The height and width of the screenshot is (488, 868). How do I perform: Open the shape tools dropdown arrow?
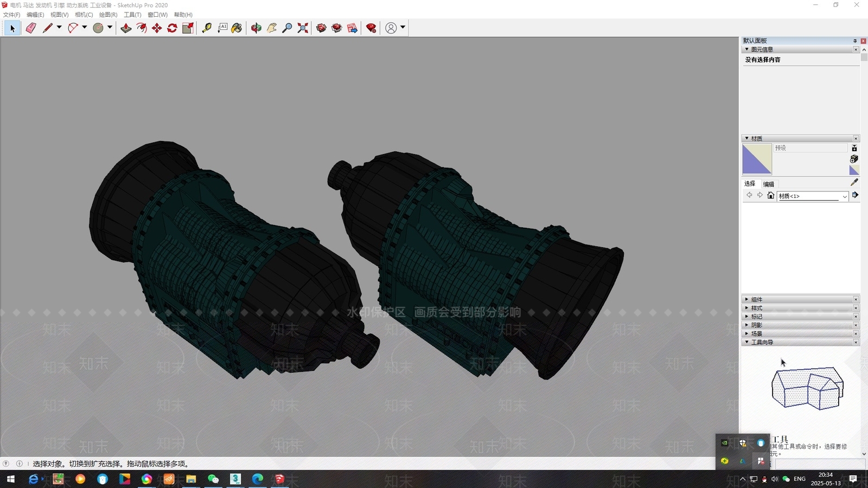110,27
